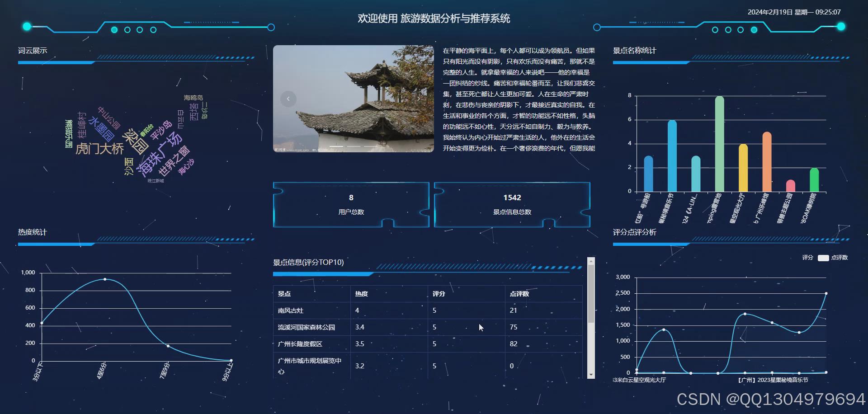Click the peak data point in 热度统计 chart
Image resolution: width=868 pixels, height=414 pixels.
point(105,279)
